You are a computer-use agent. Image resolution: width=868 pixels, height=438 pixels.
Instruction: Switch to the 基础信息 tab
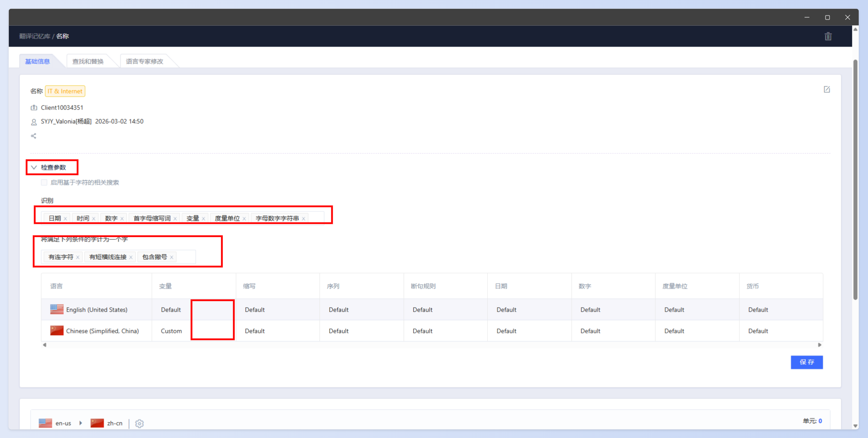coord(37,61)
